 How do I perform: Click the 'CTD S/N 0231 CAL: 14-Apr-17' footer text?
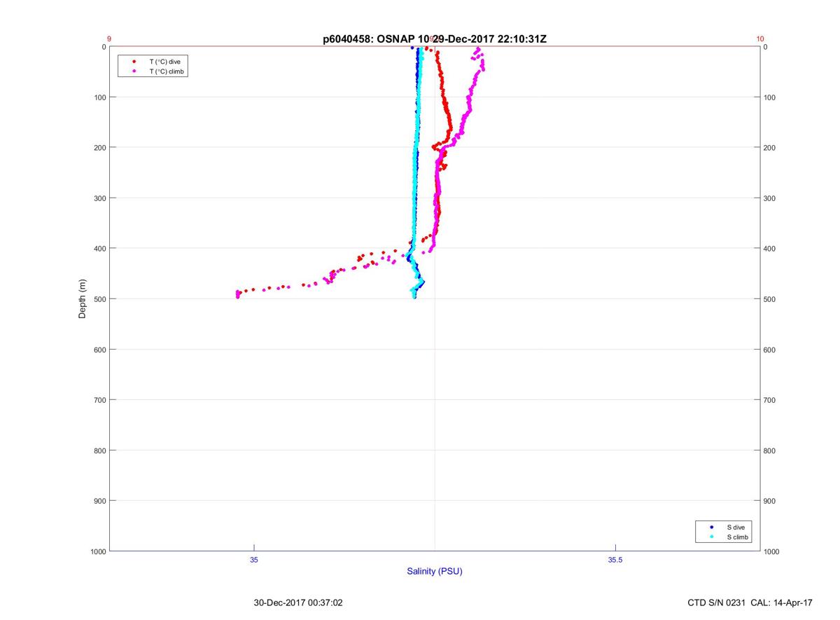coord(750,602)
